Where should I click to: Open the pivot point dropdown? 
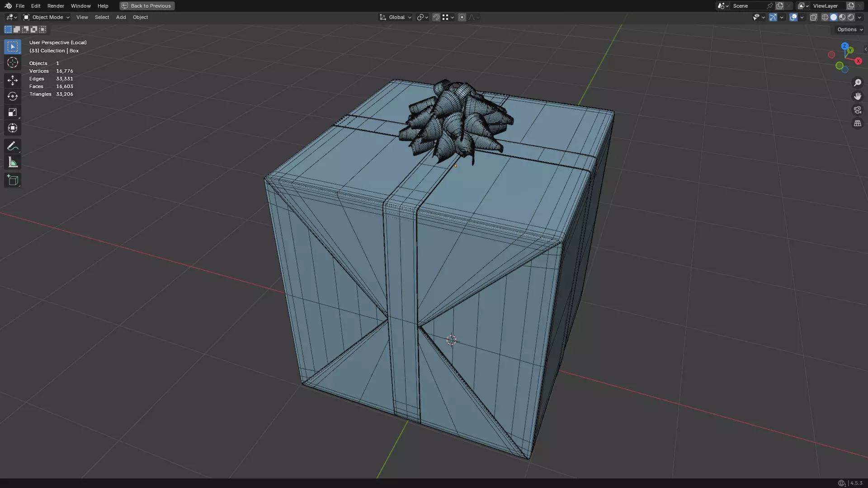pos(422,17)
